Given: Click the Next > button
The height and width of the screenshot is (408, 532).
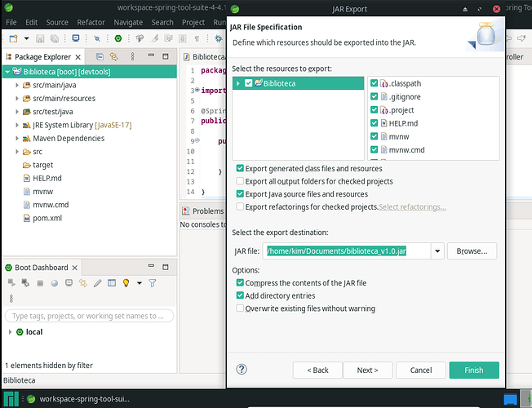Looking at the screenshot, I should pyautogui.click(x=367, y=370).
